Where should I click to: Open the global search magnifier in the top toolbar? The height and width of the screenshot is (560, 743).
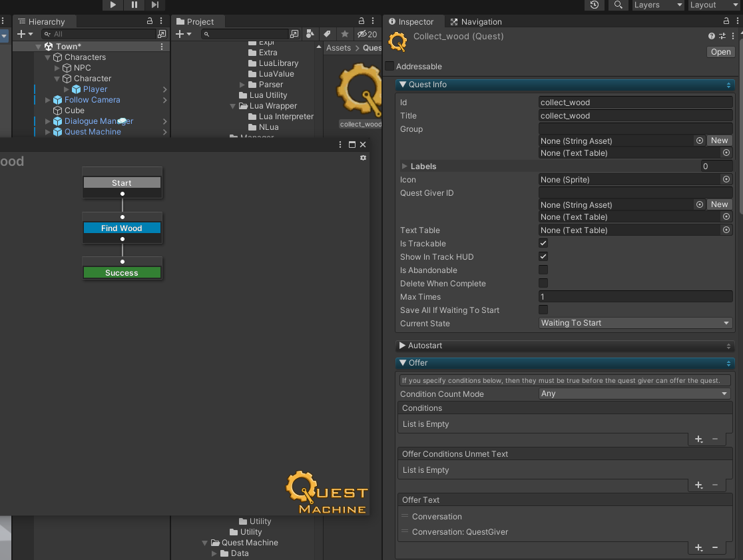pos(618,5)
